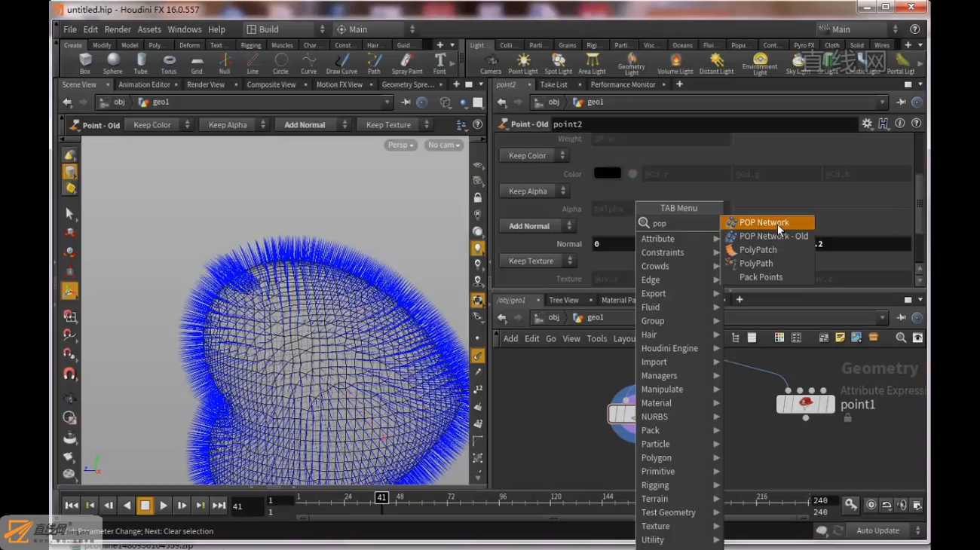Choose PolyPatch from the search results
Screen dimensions: 980x550
tap(767, 250)
